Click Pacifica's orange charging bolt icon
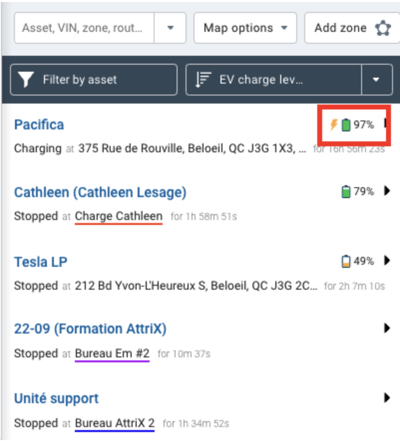 [x=334, y=125]
